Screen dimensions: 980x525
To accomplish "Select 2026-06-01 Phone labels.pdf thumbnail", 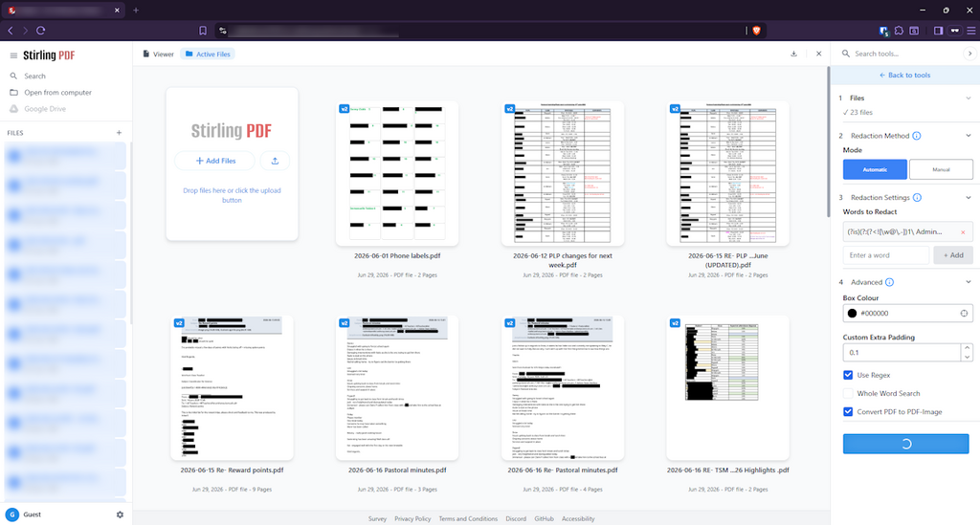I will (x=397, y=173).
